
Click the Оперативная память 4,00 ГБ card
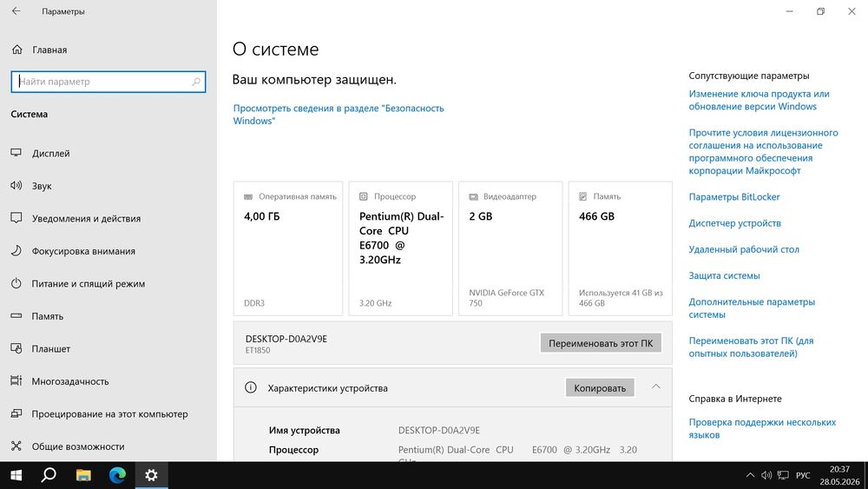click(288, 248)
